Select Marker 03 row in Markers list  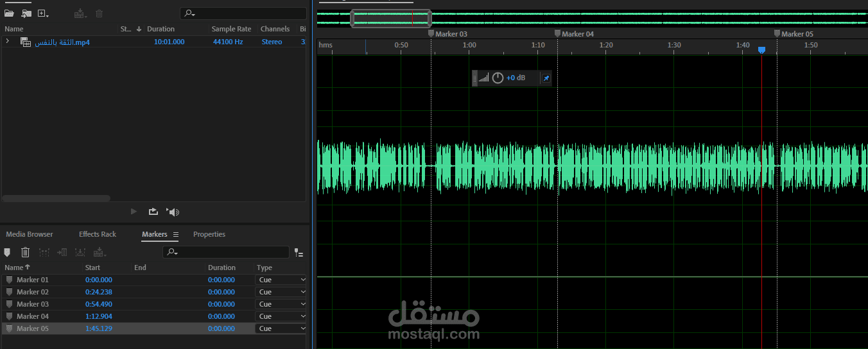[x=155, y=304]
